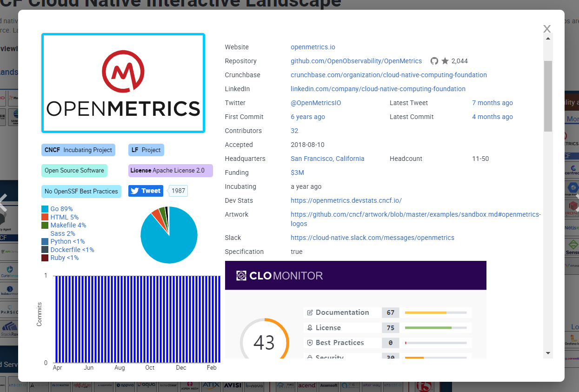Screen dimensions: 579x392
Task: Click the dialog vertical scrollbar thumb
Action: (x=548, y=96)
